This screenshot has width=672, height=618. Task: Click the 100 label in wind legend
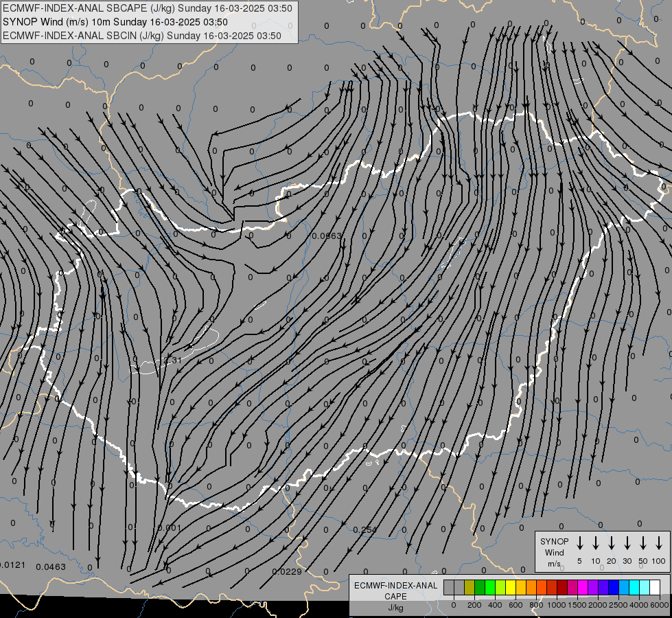[659, 561]
